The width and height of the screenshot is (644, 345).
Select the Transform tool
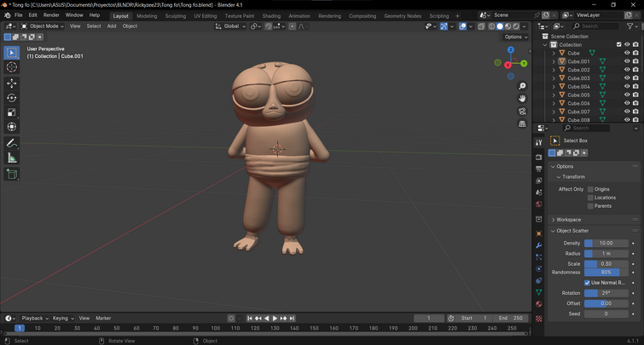pos(11,127)
